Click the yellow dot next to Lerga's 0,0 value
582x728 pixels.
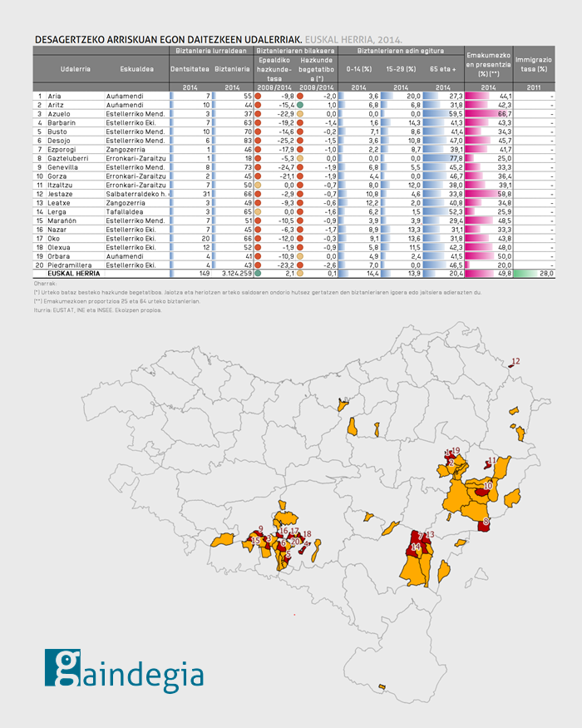(258, 212)
